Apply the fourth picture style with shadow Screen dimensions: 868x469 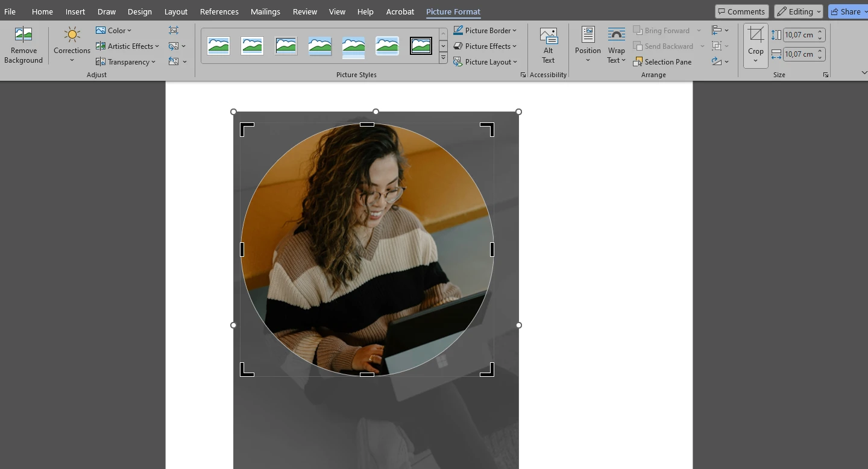[319, 46]
